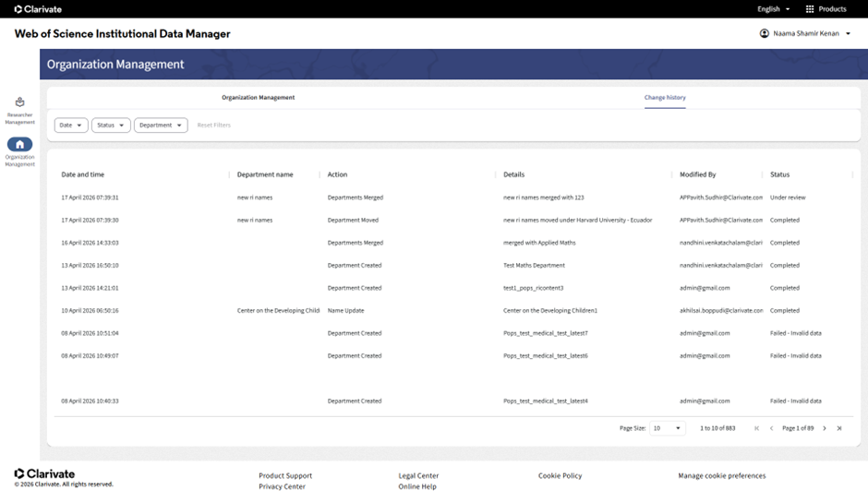The width and height of the screenshot is (868, 502).
Task: Go to first page pagination icon
Action: (x=757, y=428)
